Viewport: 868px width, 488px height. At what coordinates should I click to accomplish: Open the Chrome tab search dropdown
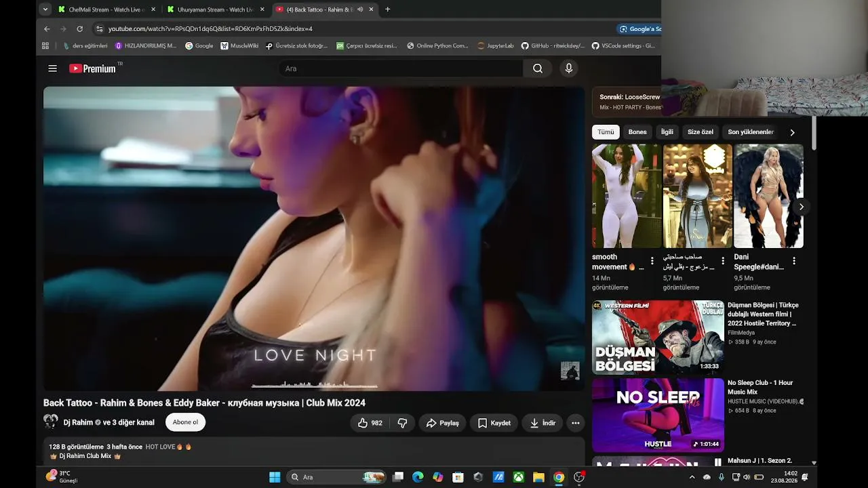pyautogui.click(x=45, y=9)
